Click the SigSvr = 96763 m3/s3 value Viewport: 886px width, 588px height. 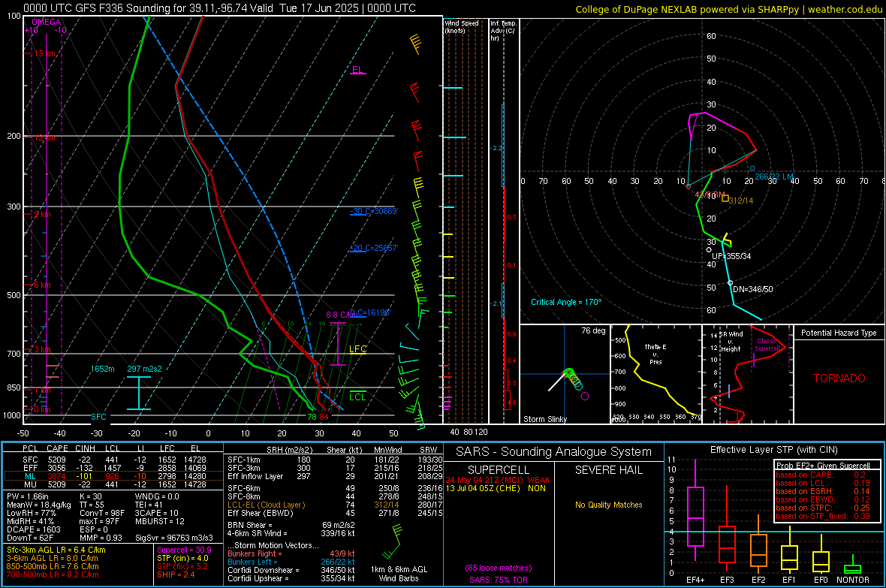(x=174, y=538)
